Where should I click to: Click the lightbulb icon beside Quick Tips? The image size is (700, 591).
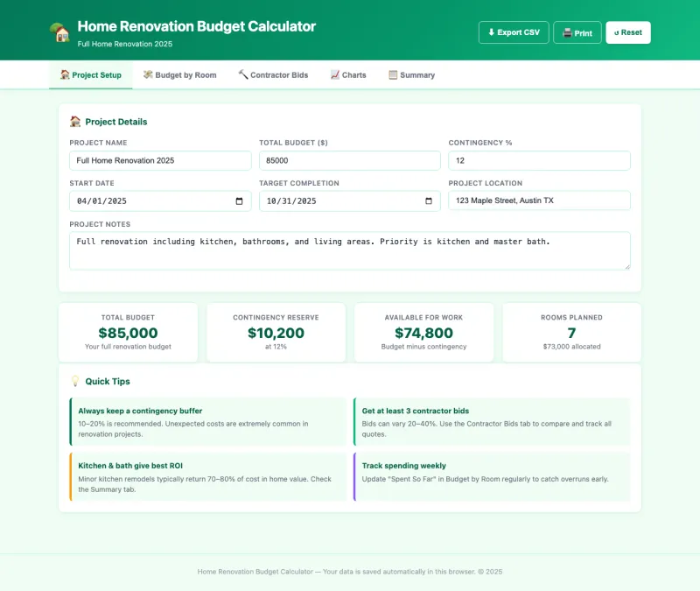coord(75,381)
